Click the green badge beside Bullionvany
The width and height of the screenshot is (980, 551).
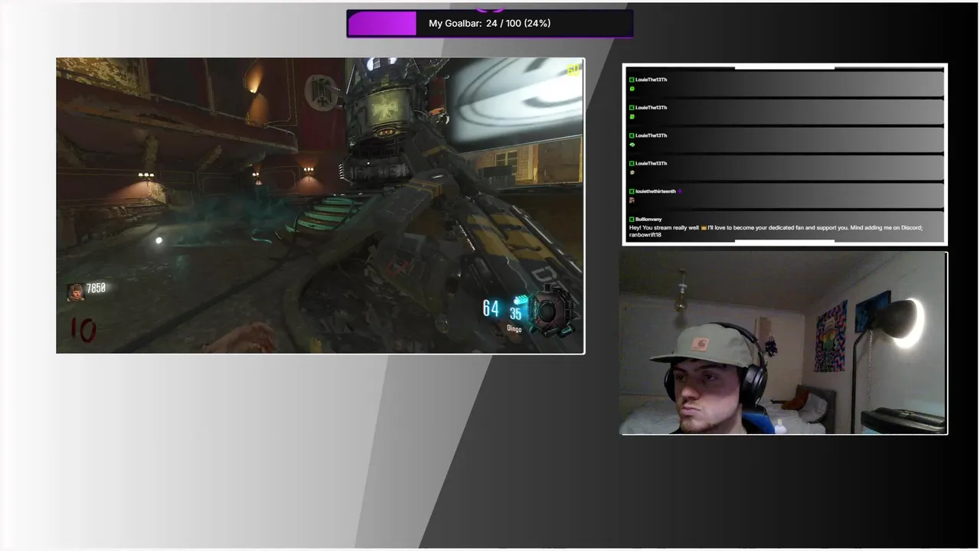[632, 219]
